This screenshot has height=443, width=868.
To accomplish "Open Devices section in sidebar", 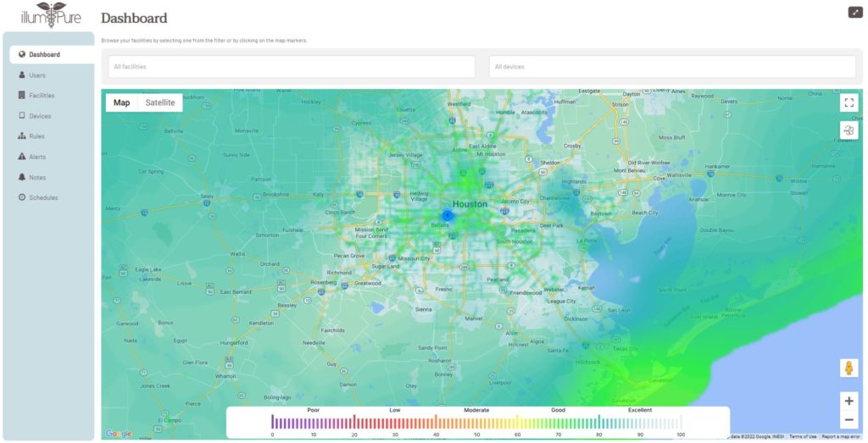I will [40, 116].
